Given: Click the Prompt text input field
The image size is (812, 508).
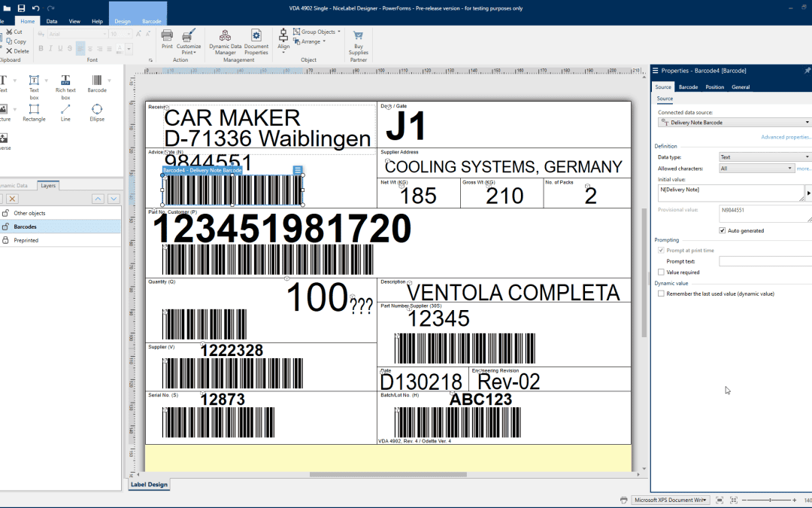Looking at the screenshot, I should (765, 262).
